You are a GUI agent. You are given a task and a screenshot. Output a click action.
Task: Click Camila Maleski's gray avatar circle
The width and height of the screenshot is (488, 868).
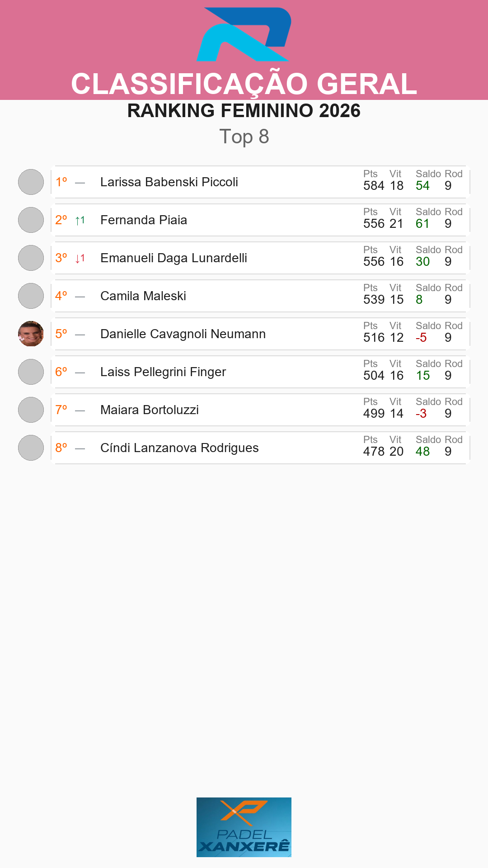[x=31, y=296]
